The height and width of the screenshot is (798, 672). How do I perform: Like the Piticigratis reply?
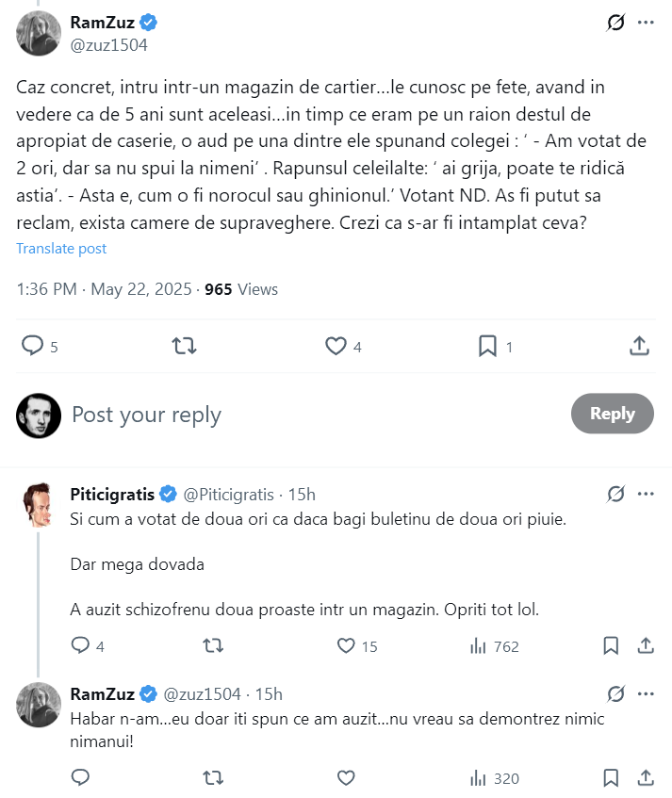[346, 646]
